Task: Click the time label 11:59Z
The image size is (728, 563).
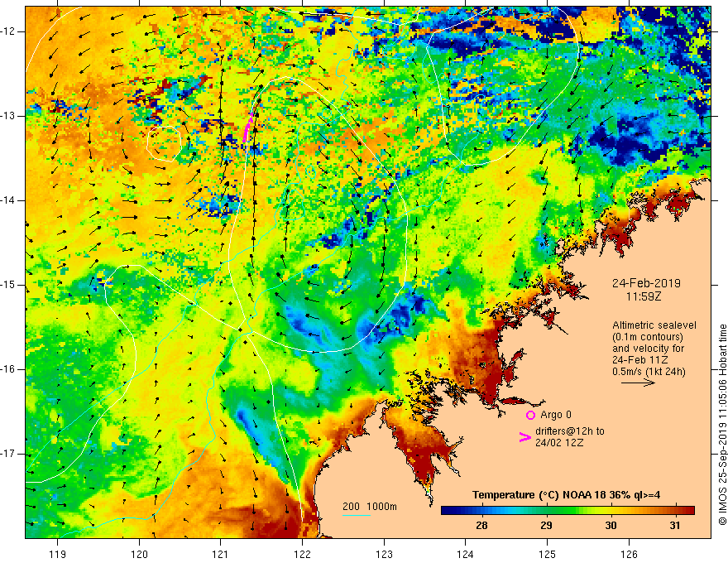Action: (x=644, y=296)
